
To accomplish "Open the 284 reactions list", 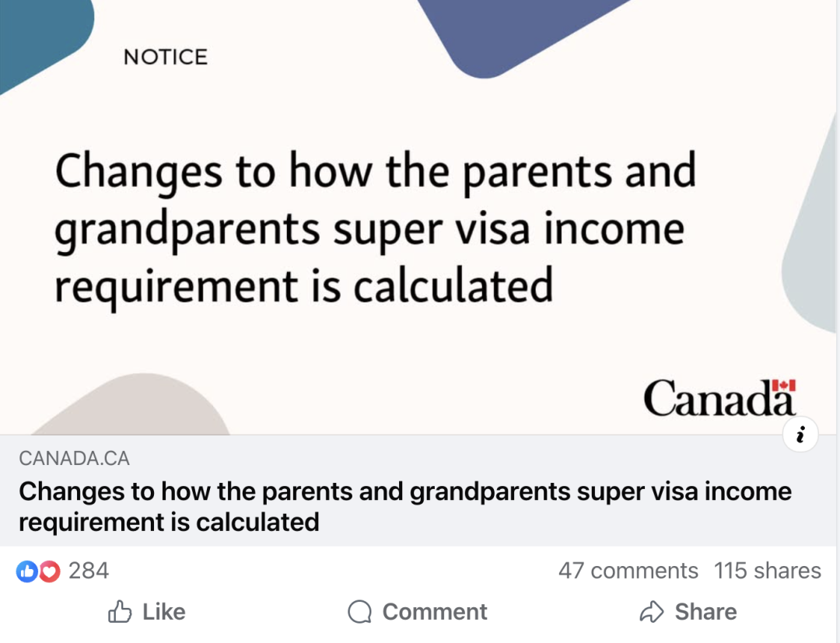I will click(x=89, y=571).
